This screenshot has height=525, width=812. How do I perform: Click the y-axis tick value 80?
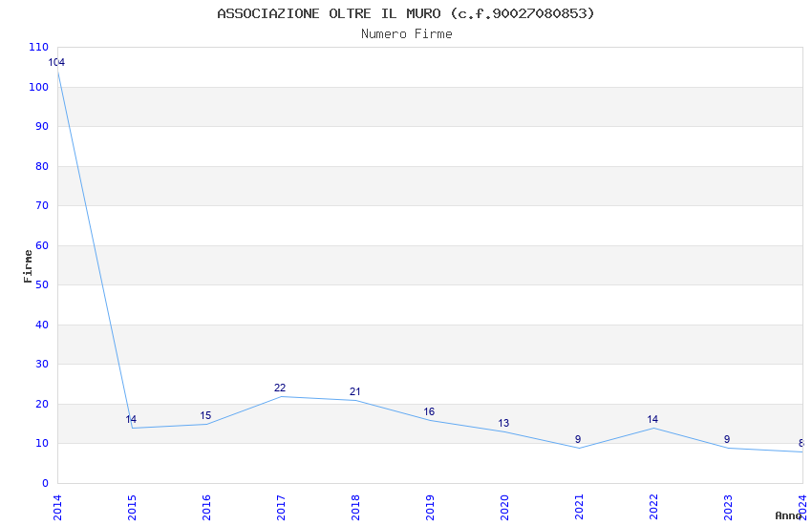(42, 166)
